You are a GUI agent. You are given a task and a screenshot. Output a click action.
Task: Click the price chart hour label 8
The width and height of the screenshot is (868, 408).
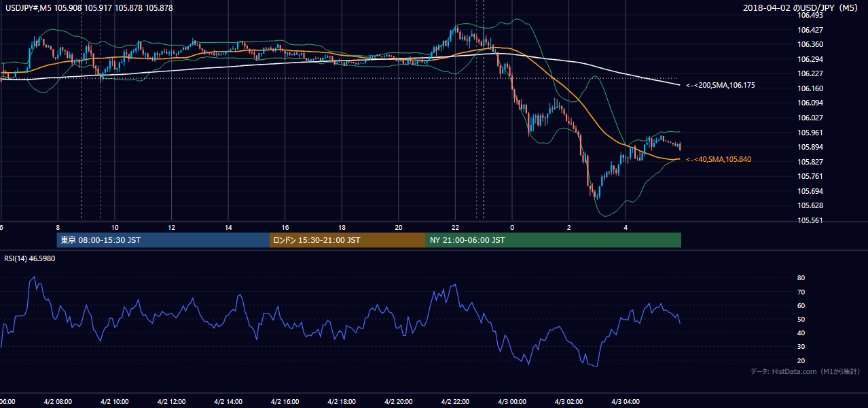click(58, 228)
